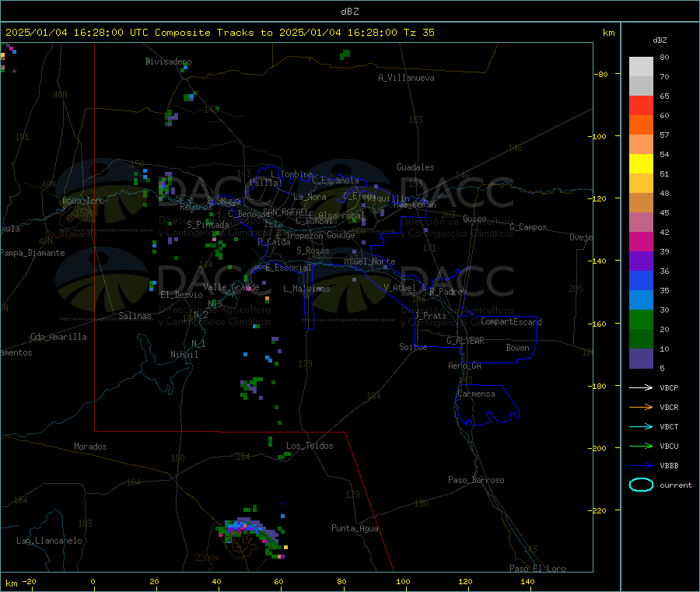Click the Morados map label

pyautogui.click(x=90, y=447)
